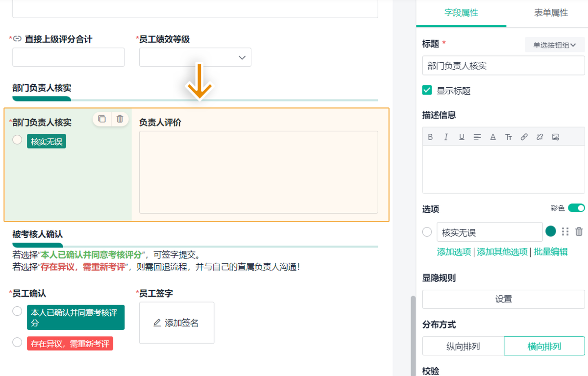
Task: Switch to the 字段属性 tab
Action: [x=461, y=13]
